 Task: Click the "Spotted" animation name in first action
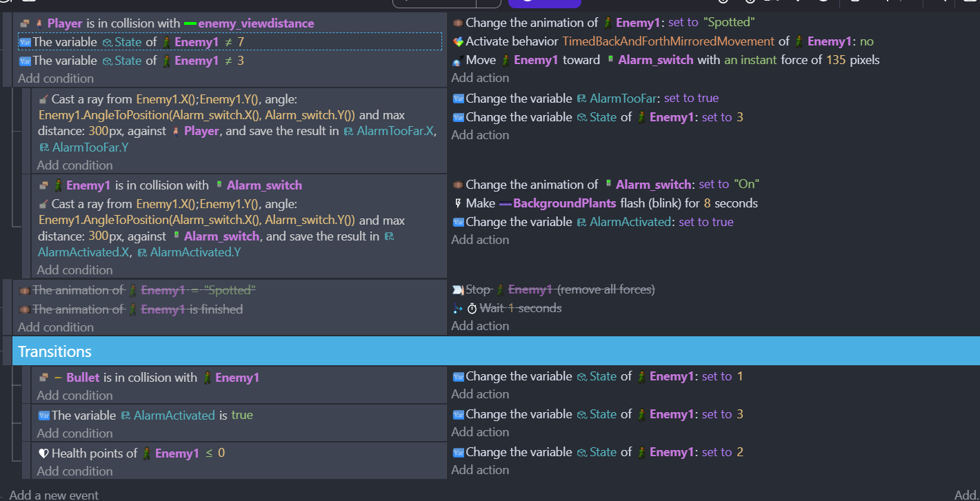tap(728, 23)
